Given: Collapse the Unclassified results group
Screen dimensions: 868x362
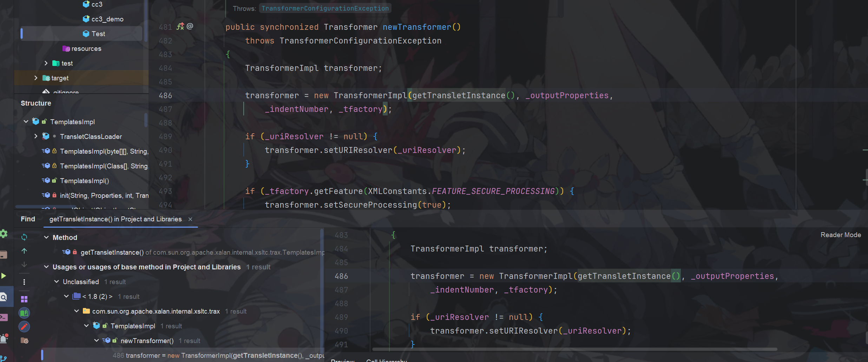Looking at the screenshot, I should pyautogui.click(x=56, y=282).
